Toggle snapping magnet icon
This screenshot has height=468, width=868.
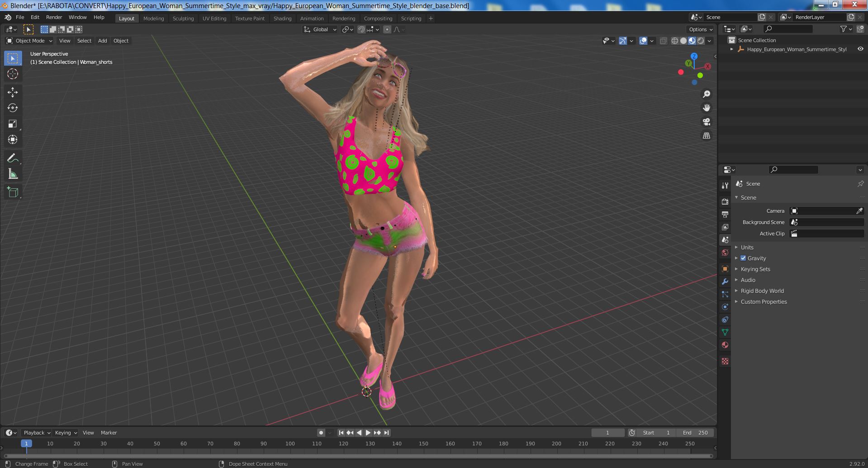click(x=361, y=29)
